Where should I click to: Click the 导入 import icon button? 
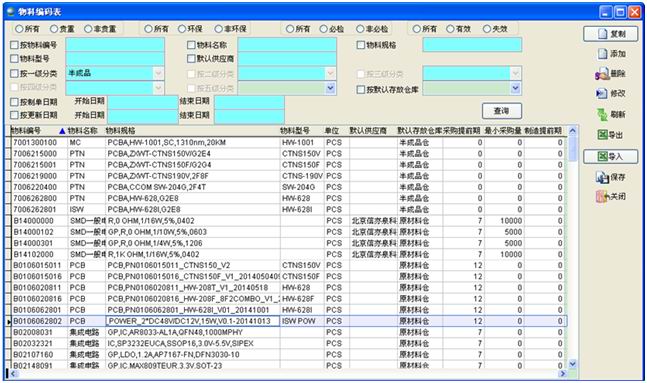pos(610,156)
